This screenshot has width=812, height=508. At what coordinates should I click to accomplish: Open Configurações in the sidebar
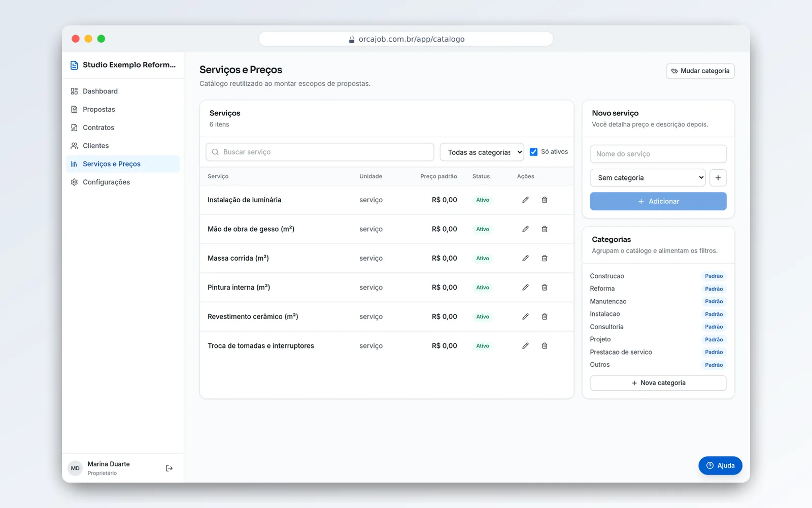tap(123, 182)
